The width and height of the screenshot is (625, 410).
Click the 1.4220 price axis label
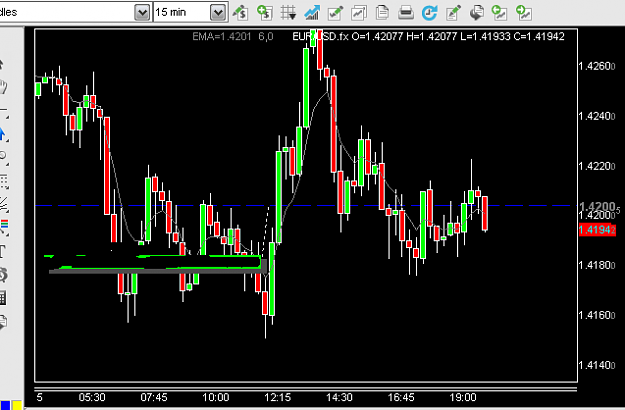pyautogui.click(x=597, y=166)
